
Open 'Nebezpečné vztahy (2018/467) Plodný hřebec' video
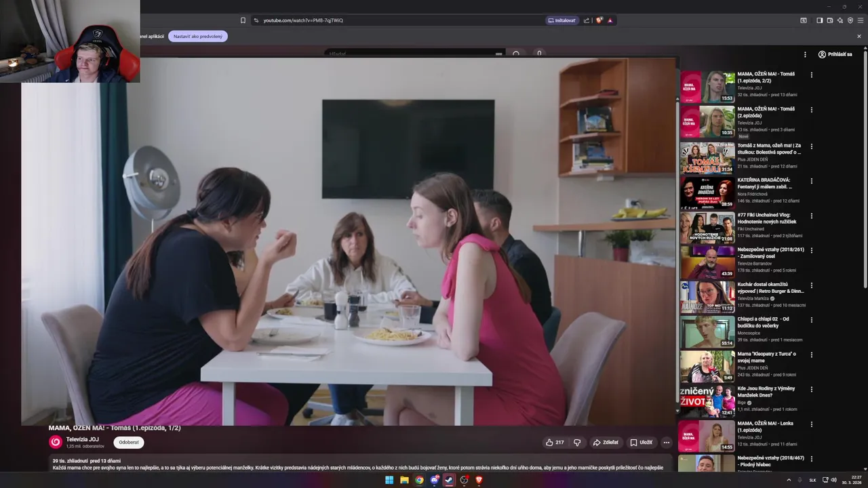tap(771, 462)
